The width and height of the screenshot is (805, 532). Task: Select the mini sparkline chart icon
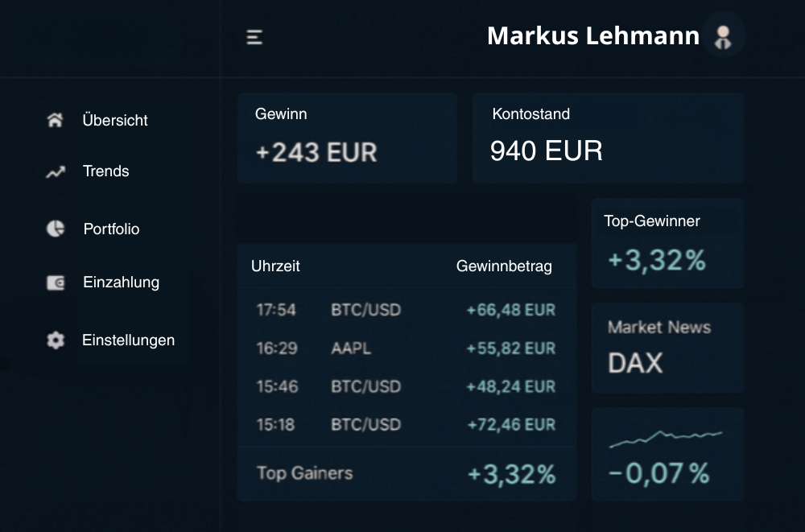click(667, 435)
